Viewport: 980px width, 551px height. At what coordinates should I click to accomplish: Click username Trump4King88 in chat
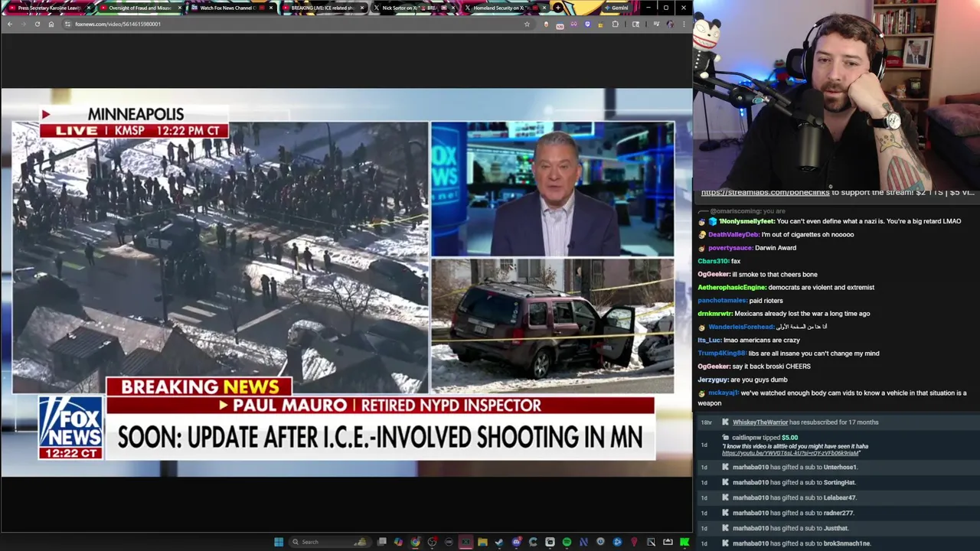pyautogui.click(x=721, y=354)
